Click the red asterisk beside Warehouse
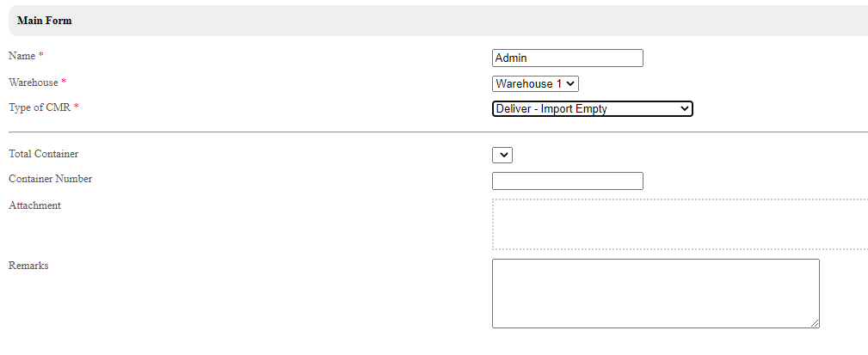The image size is (868, 355). pos(64,83)
